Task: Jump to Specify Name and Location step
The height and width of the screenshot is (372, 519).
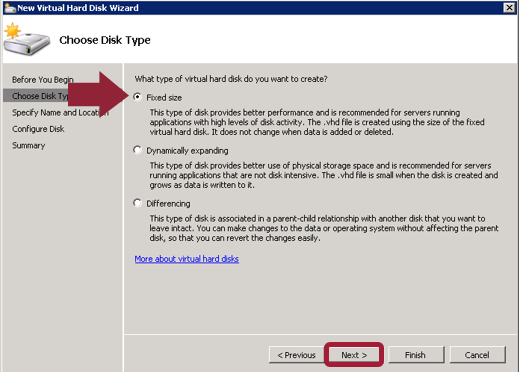Action: tap(60, 113)
